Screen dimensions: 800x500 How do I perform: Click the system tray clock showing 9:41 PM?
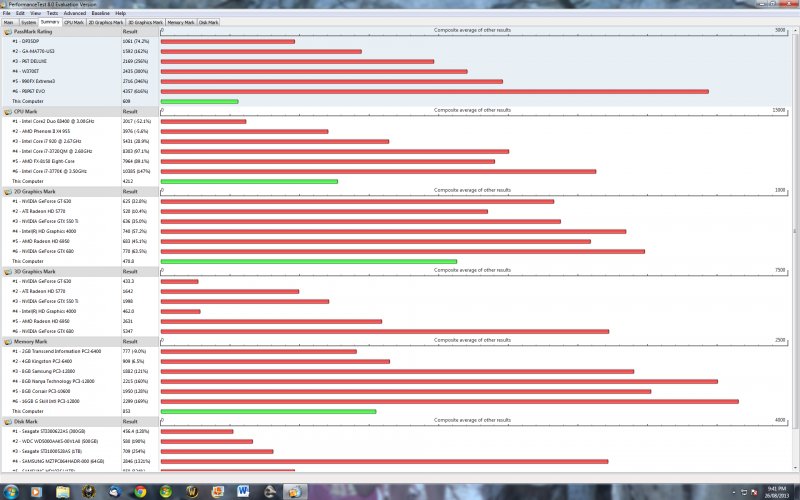[x=777, y=492]
